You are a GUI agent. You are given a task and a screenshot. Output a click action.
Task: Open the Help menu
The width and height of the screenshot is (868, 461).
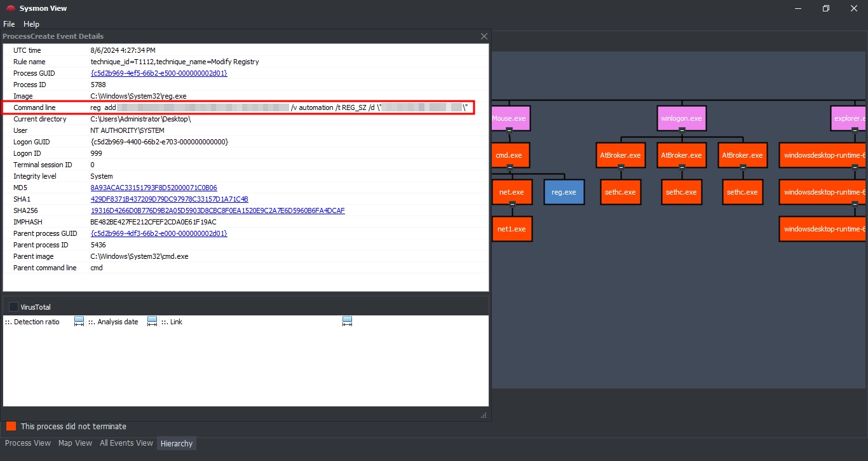click(31, 24)
